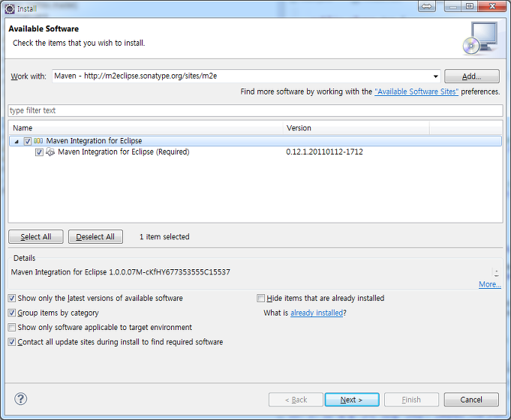This screenshot has width=511, height=420.
Task: Open the already installed link
Action: (317, 313)
